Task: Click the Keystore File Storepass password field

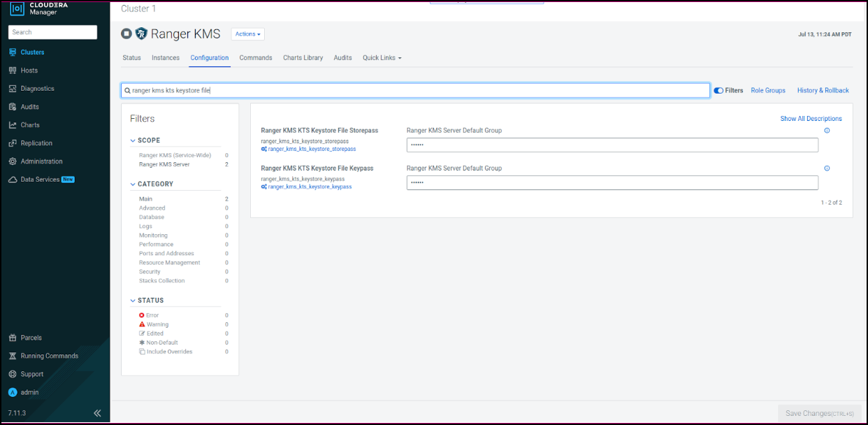Action: click(612, 145)
